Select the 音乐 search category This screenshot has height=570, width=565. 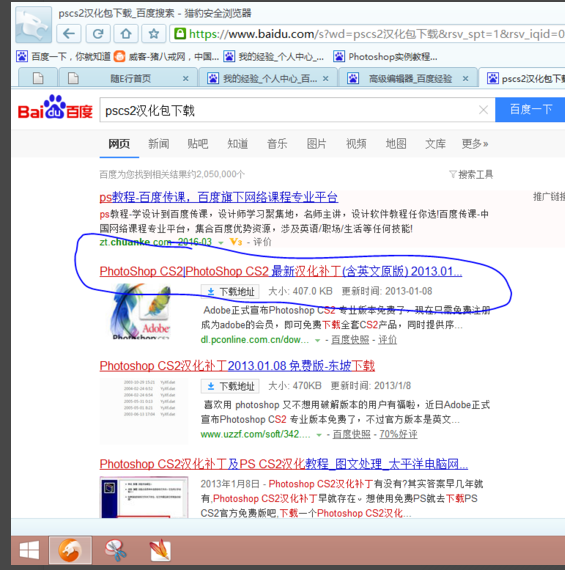click(277, 144)
